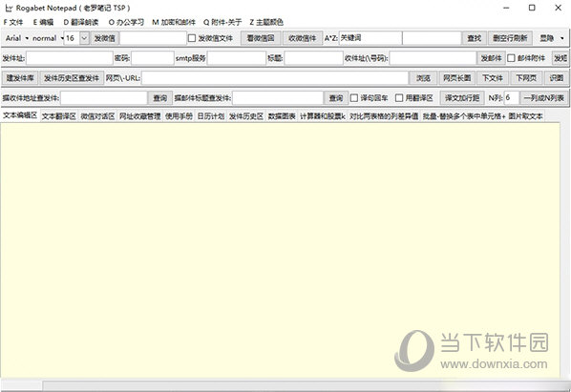The height and width of the screenshot is (392, 571).
Task: Focus the empty field left of 查找
Action: [432, 38]
